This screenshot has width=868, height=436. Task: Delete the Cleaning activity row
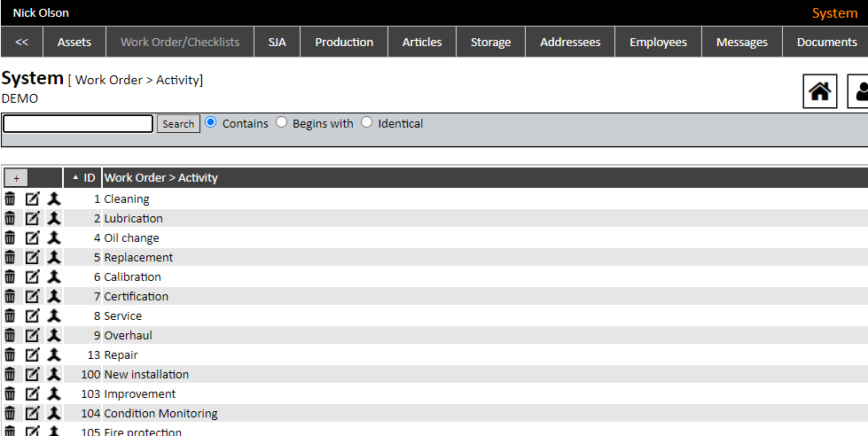(x=10, y=199)
